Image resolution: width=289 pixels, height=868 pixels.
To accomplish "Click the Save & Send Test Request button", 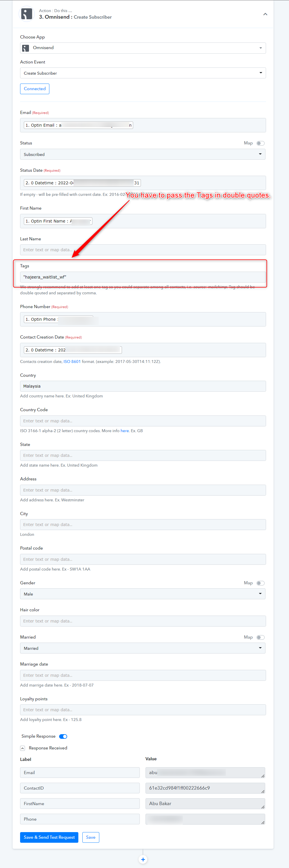I will [49, 837].
